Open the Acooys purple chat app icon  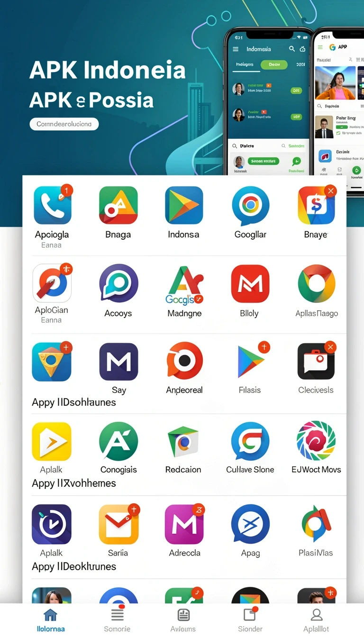point(118,283)
